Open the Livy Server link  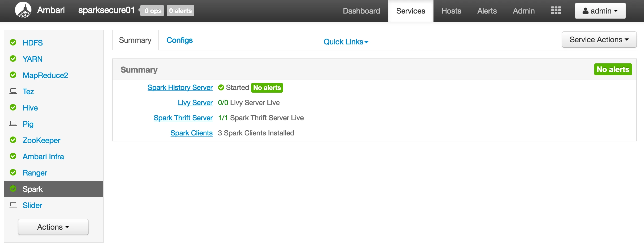point(195,103)
